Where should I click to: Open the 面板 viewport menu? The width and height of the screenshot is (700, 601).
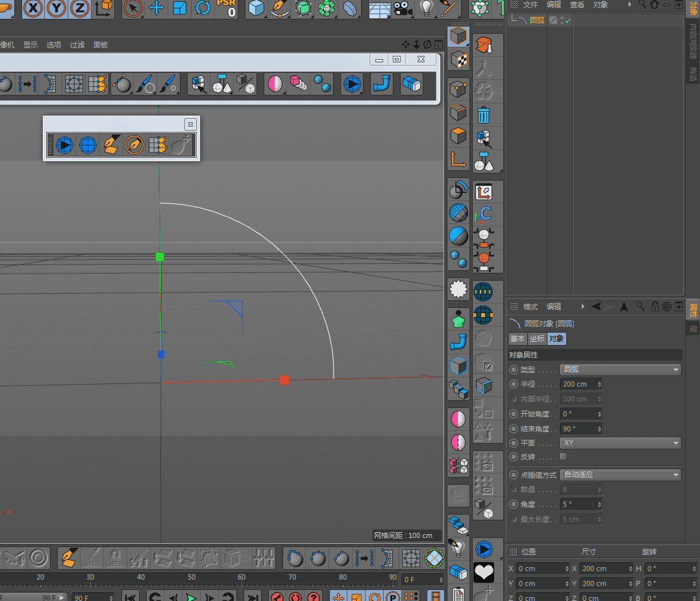[101, 45]
